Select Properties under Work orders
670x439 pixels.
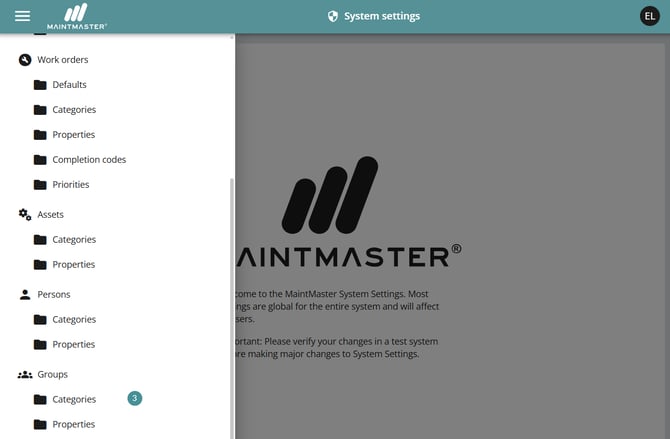click(x=74, y=135)
